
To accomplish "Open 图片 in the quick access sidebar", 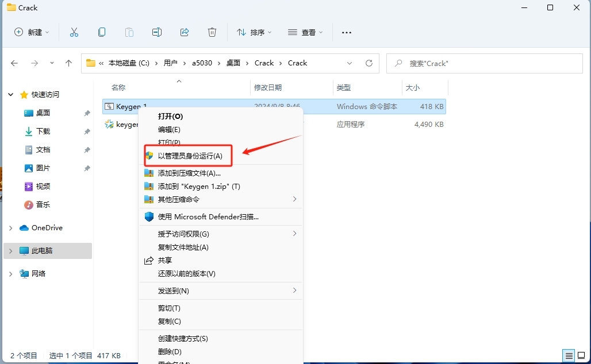I will [x=43, y=168].
